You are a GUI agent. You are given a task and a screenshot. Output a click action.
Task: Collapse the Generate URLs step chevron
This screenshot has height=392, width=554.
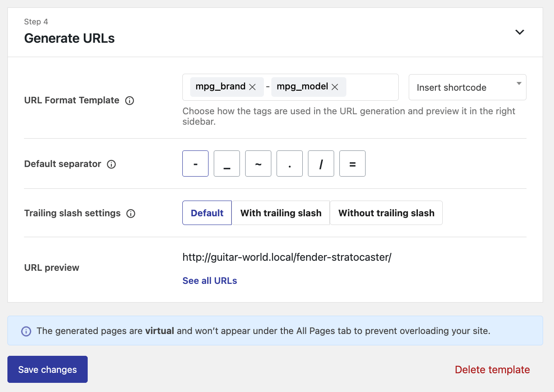pos(519,32)
